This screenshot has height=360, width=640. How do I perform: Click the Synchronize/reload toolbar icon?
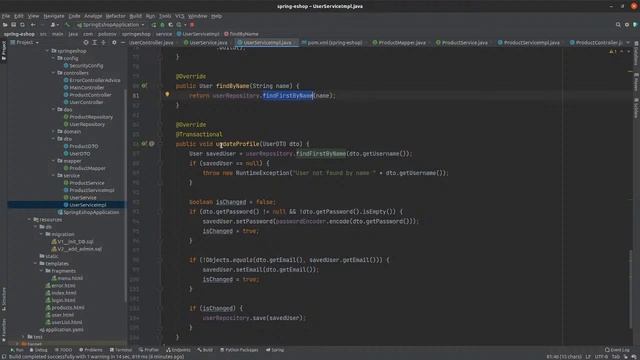pos(22,25)
